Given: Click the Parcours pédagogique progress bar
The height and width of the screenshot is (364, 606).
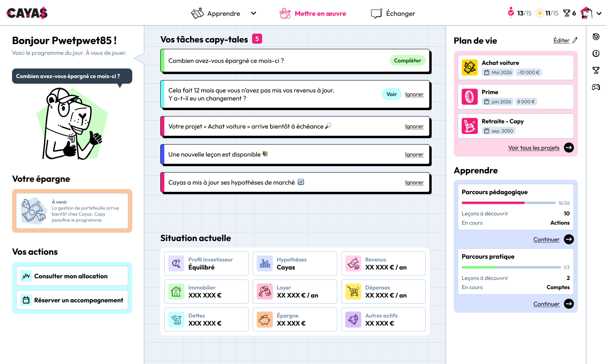Looking at the screenshot, I should tap(509, 203).
